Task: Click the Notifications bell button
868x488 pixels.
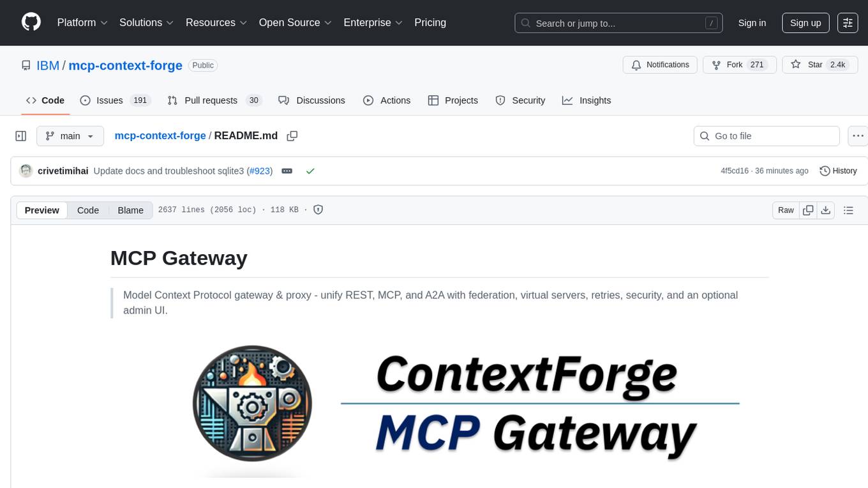Action: [x=660, y=65]
